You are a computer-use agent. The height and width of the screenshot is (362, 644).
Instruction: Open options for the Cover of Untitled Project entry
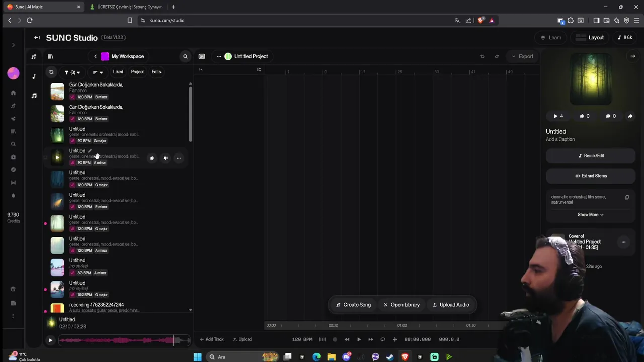click(x=623, y=242)
